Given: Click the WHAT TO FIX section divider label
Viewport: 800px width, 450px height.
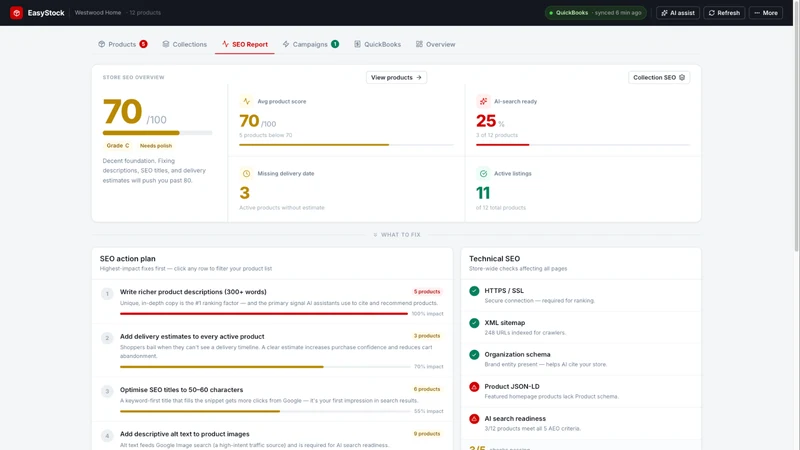Looking at the screenshot, I should click(397, 235).
